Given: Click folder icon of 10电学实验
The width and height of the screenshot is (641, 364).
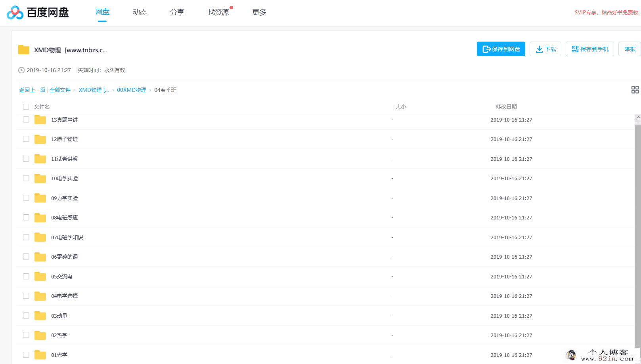Looking at the screenshot, I should coord(40,178).
